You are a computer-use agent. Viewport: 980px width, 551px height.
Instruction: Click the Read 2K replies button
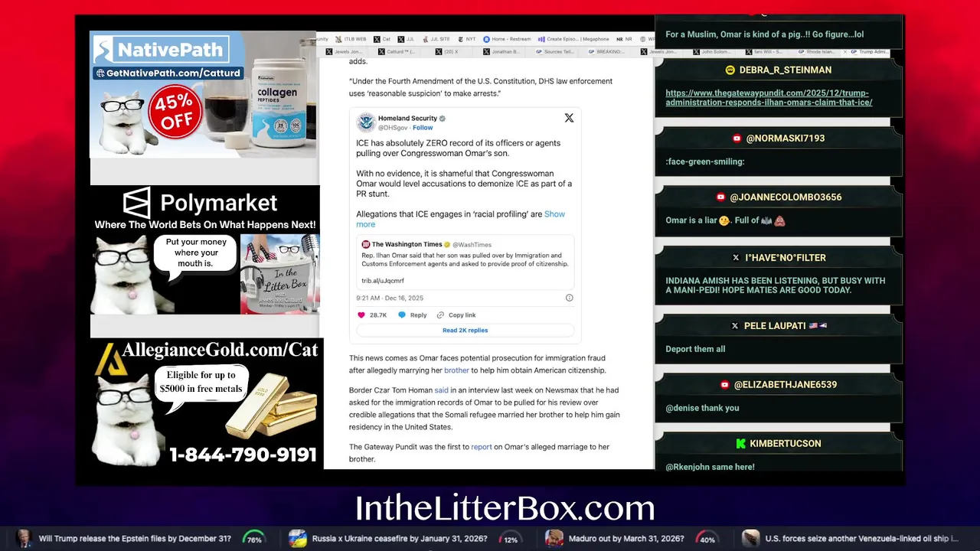coord(465,330)
